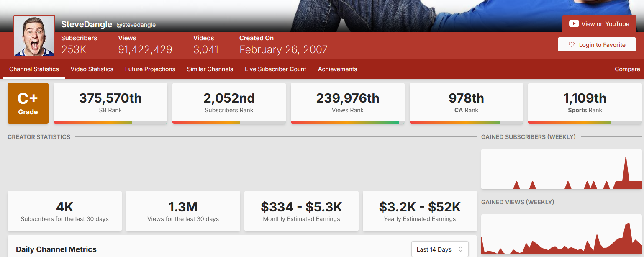The image size is (644, 257).
Task: Click the 2,052nd rank value
Action: pyautogui.click(x=229, y=98)
